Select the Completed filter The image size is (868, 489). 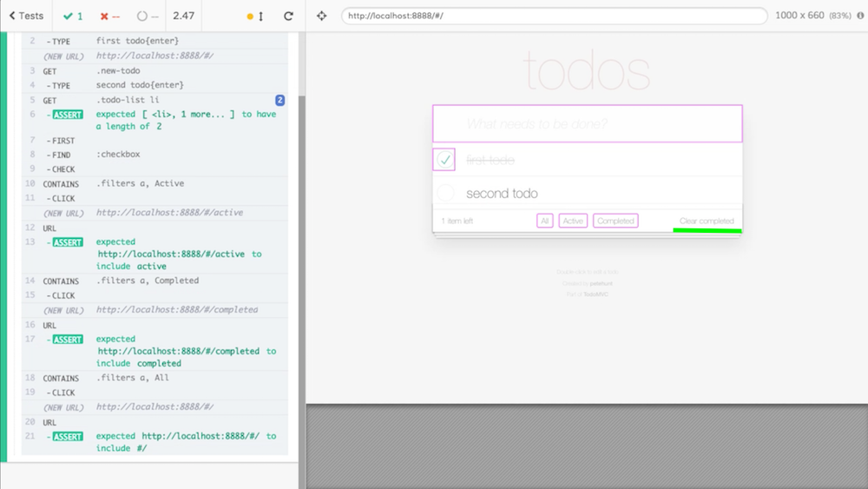(x=615, y=221)
